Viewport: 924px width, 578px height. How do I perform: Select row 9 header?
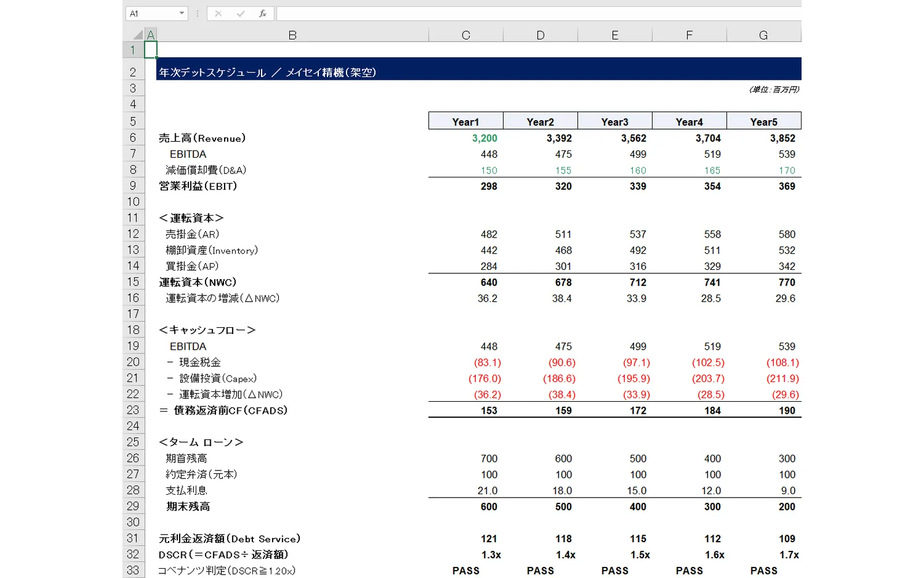click(x=133, y=186)
